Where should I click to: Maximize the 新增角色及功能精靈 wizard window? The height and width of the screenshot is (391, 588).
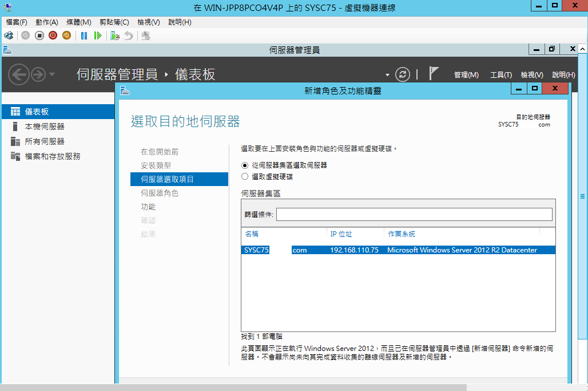[x=535, y=89]
